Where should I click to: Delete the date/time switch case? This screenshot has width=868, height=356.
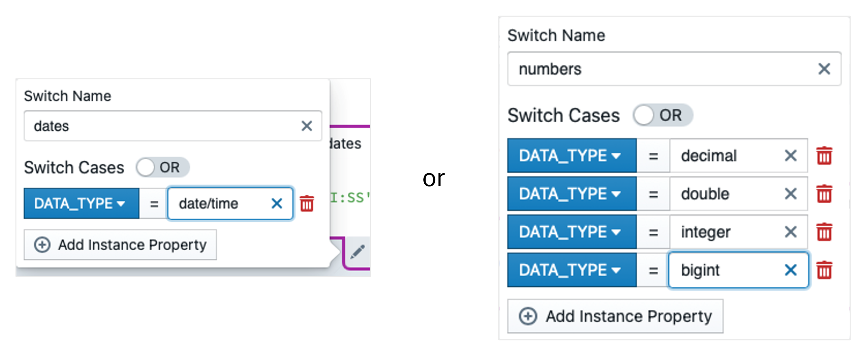click(307, 204)
